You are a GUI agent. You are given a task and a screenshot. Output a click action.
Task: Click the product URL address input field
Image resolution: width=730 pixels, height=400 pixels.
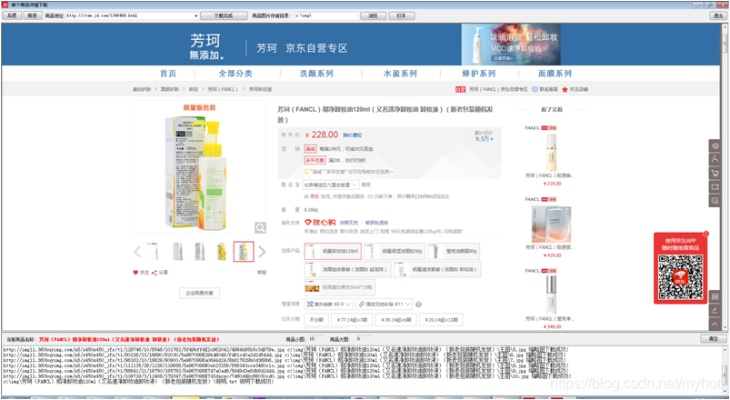[127, 16]
